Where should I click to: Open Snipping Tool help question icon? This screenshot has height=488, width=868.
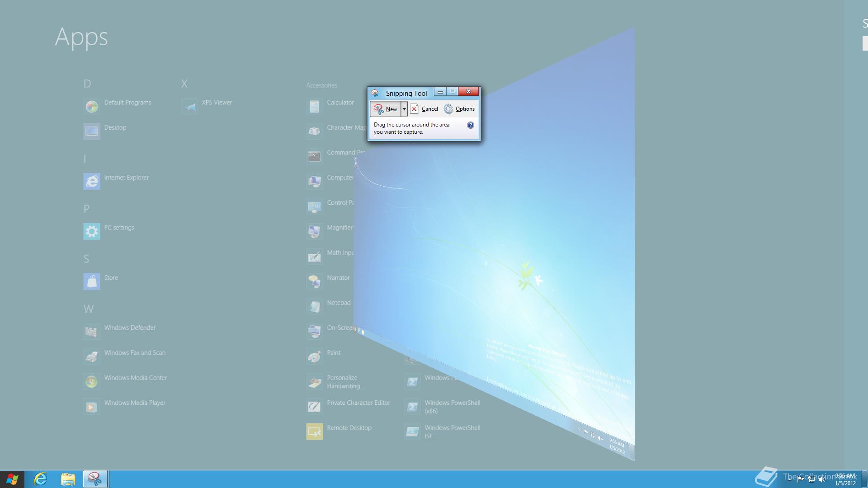pyautogui.click(x=470, y=125)
